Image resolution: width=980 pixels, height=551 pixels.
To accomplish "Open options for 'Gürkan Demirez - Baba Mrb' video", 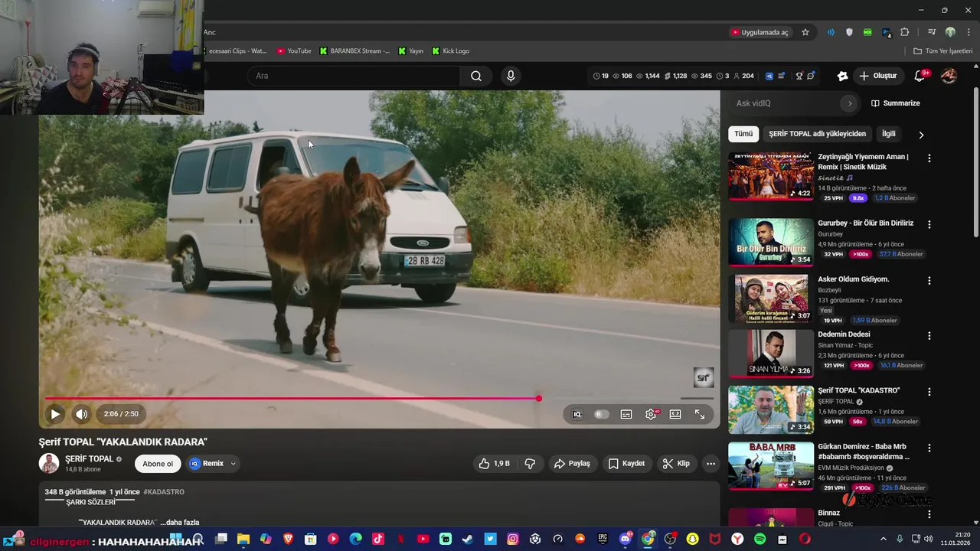I will 929,448.
